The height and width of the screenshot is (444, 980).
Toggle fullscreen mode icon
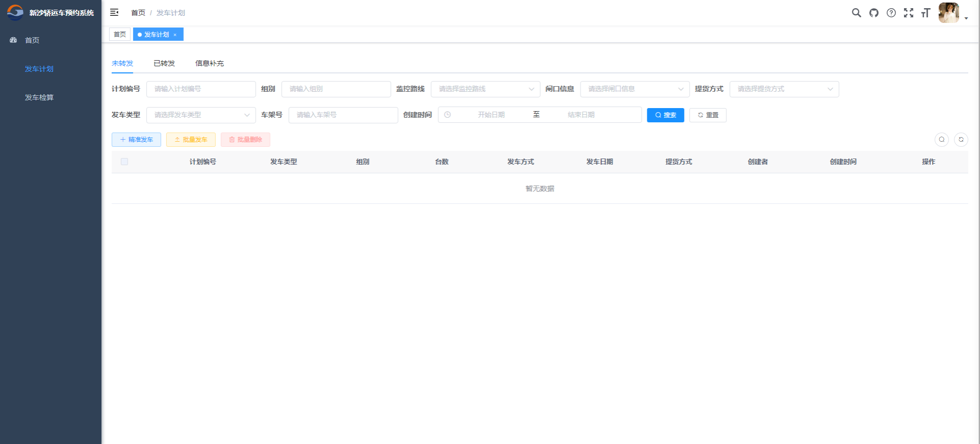coord(908,13)
